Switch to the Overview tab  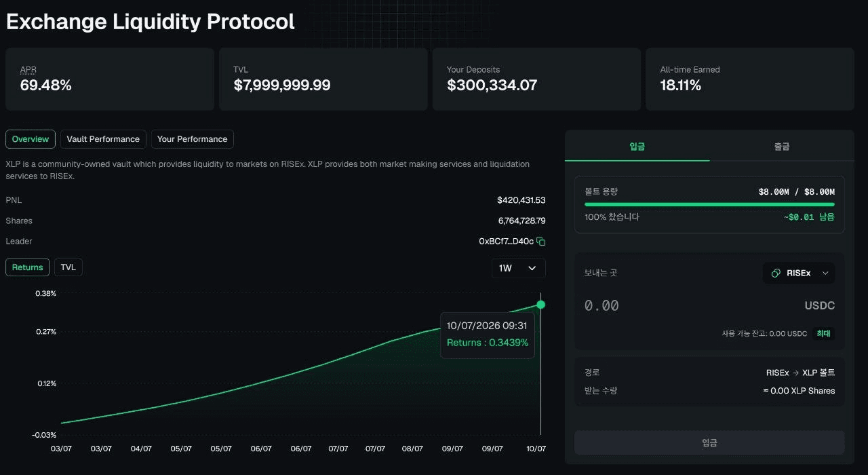tap(31, 139)
